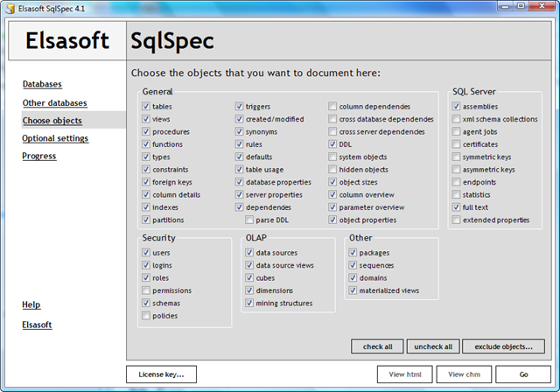560x392 pixels.
Task: Uncheck the tables checkbox
Action: pyautogui.click(x=146, y=106)
